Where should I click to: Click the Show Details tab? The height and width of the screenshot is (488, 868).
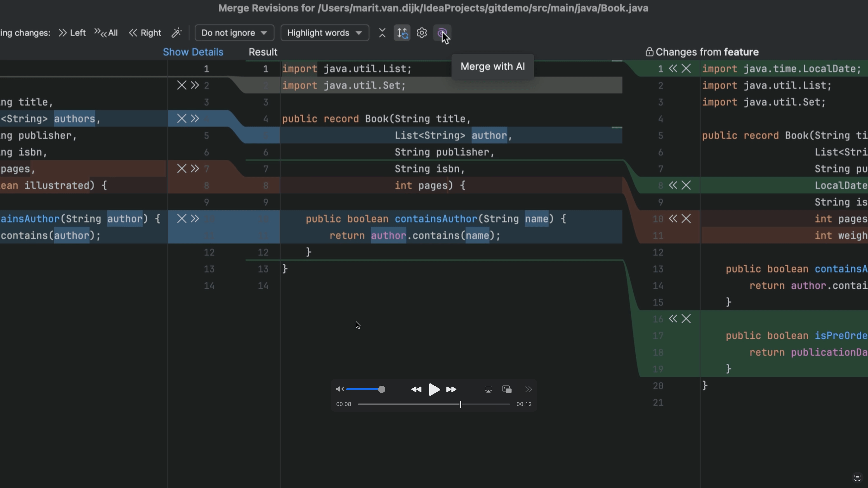point(193,52)
